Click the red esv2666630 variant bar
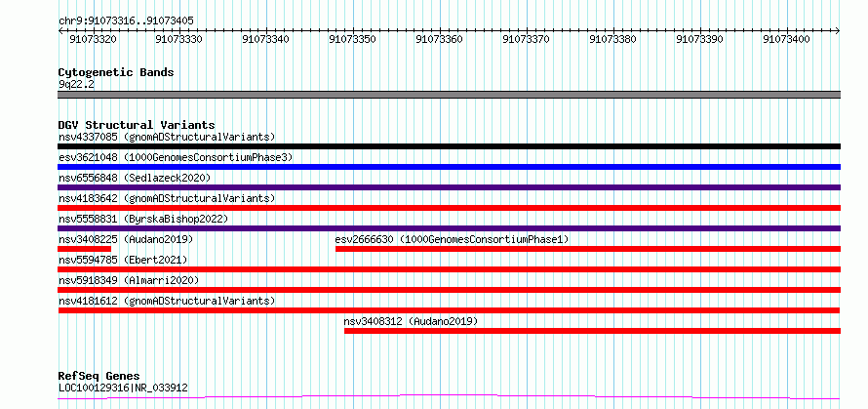 point(588,249)
